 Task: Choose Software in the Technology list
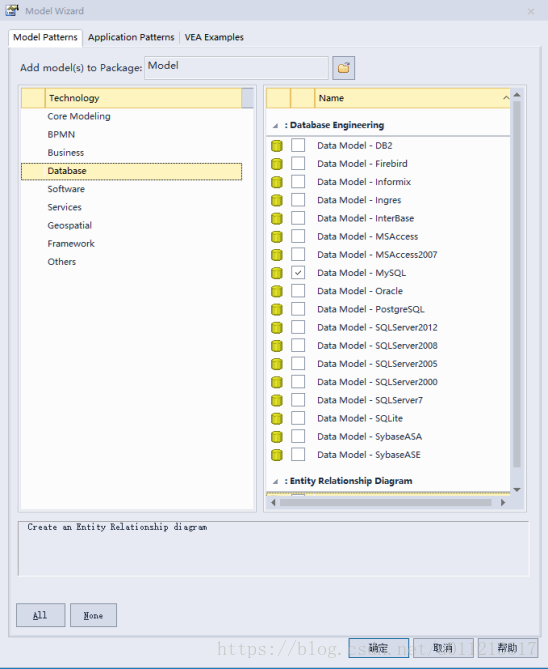click(x=66, y=189)
